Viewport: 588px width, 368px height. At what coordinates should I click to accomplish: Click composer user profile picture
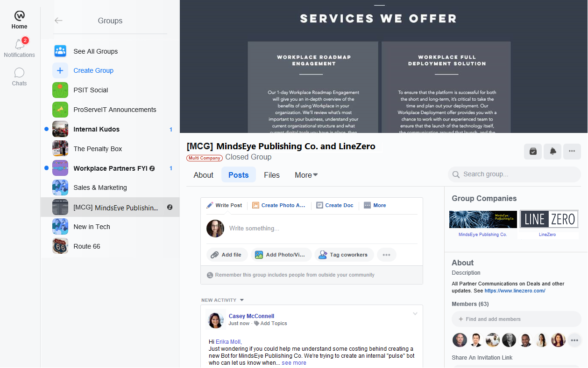pos(215,229)
